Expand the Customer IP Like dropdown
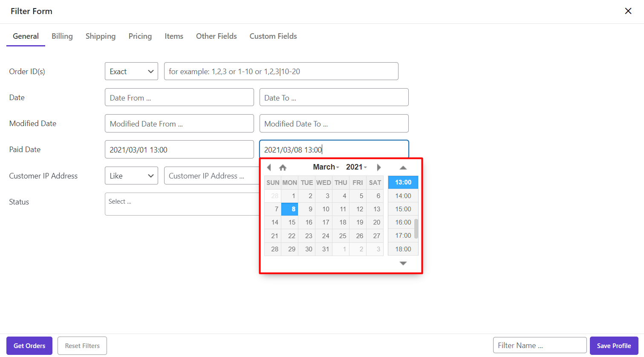Viewport: 644px width, 357px height. [131, 176]
